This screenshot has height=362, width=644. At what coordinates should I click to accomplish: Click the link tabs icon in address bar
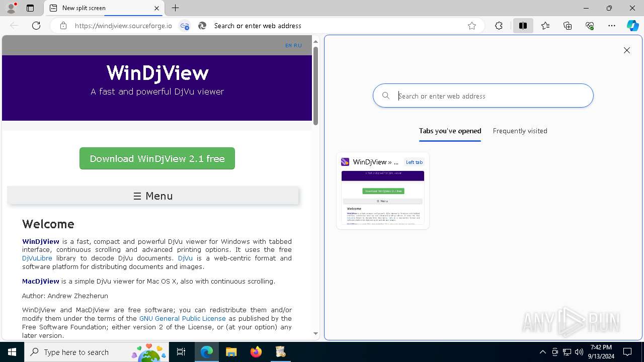click(x=185, y=26)
